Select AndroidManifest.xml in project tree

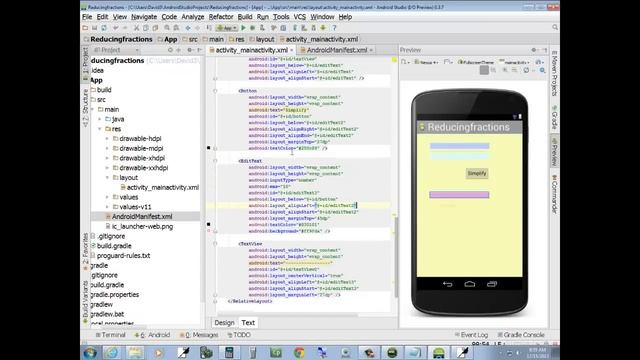point(142,216)
